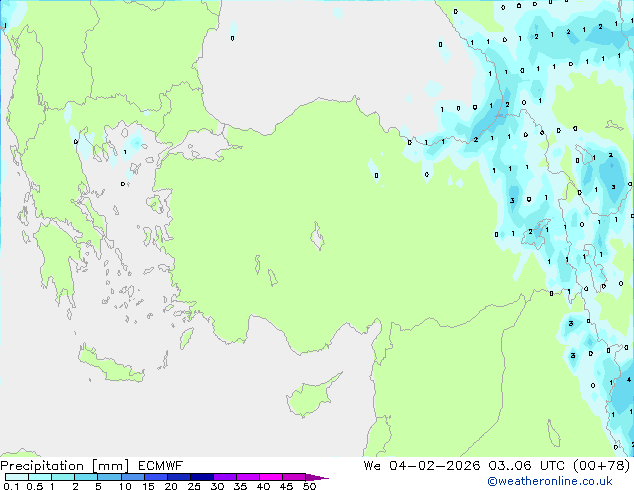Click the 0.1–0.5 mm lightest legend swatch

[17, 477]
